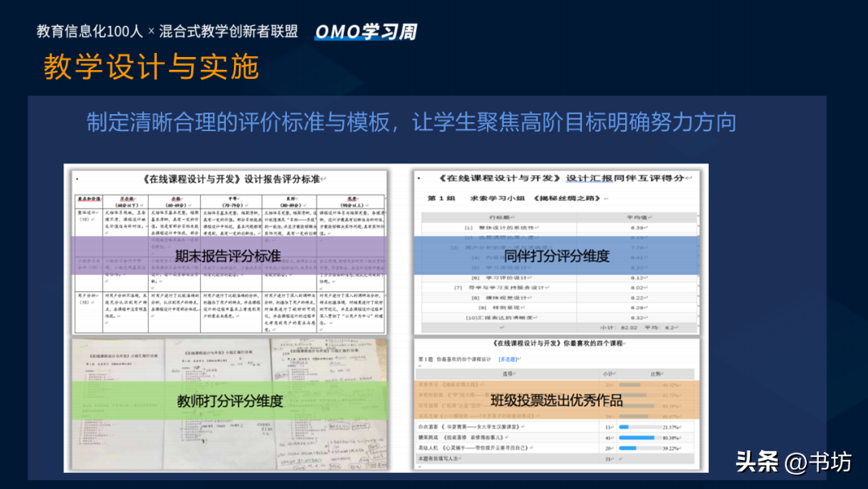
Task: Click subtitle starting with 制定清晰合理的评价标准与模板
Action: tap(411, 122)
